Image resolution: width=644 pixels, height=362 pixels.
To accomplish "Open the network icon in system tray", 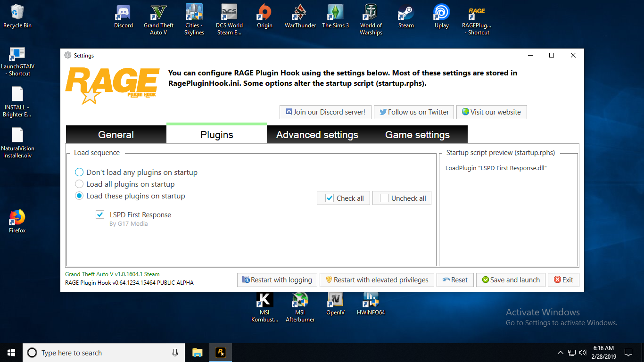I will 571,353.
